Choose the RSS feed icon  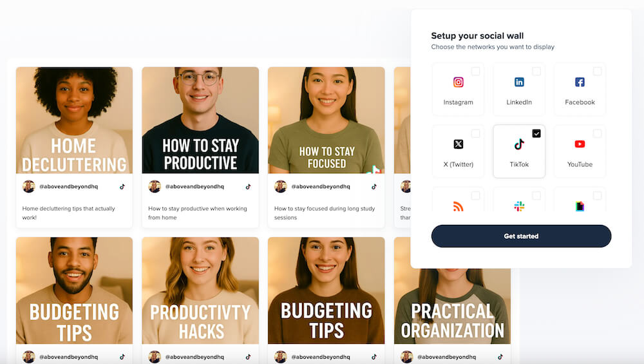(x=459, y=206)
